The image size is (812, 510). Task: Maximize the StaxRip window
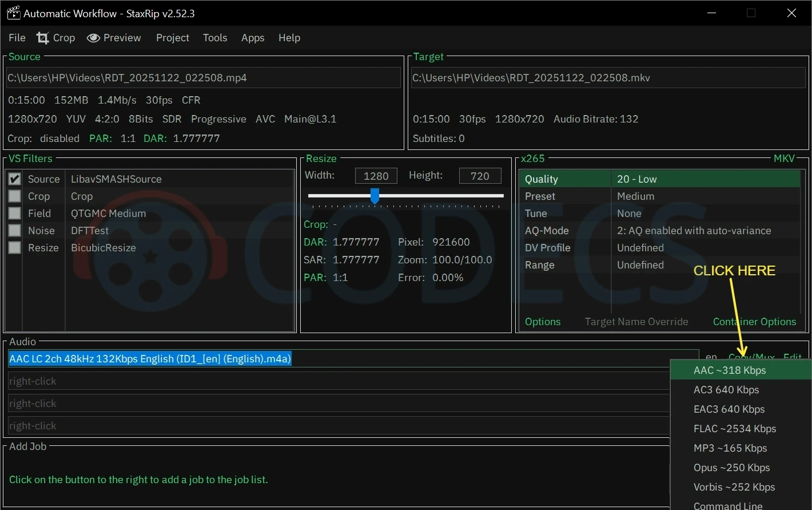pyautogui.click(x=751, y=13)
